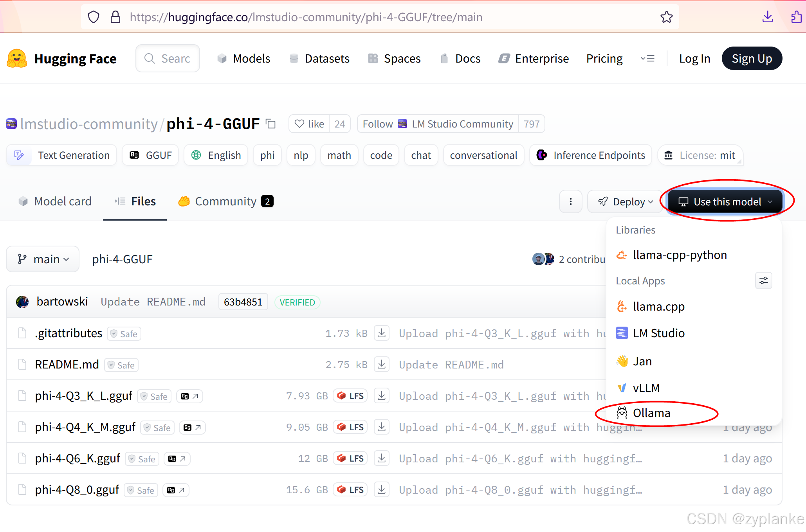Open Datasets in top navigation
This screenshot has height=532, width=806.
(319, 59)
